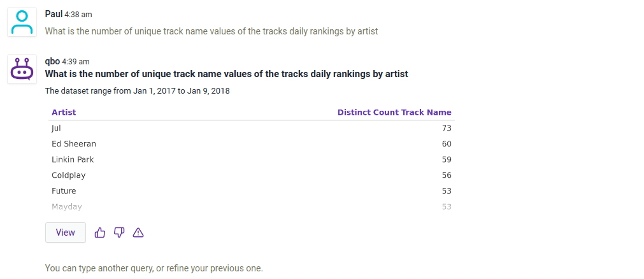Click the Paul username label
This screenshot has height=279, width=644.
[x=54, y=14]
